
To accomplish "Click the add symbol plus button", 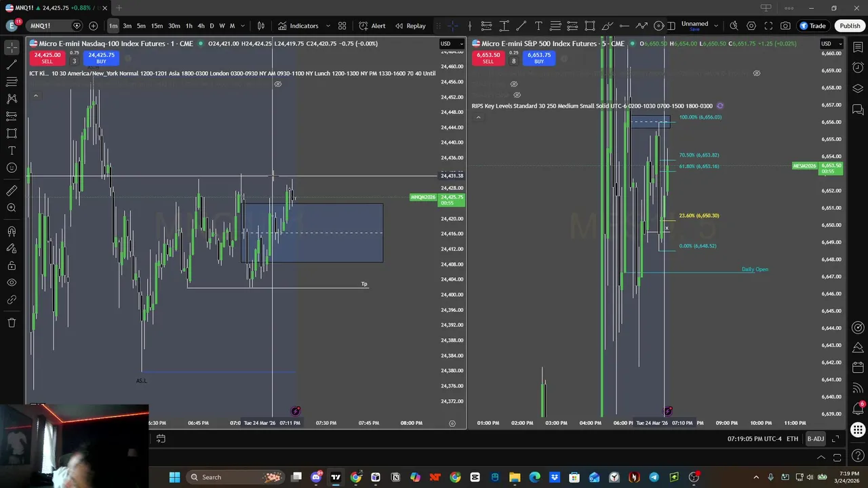I will 93,26.
